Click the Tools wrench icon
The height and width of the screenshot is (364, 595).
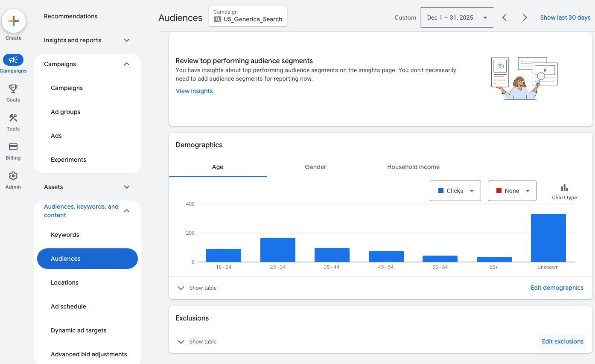(13, 118)
